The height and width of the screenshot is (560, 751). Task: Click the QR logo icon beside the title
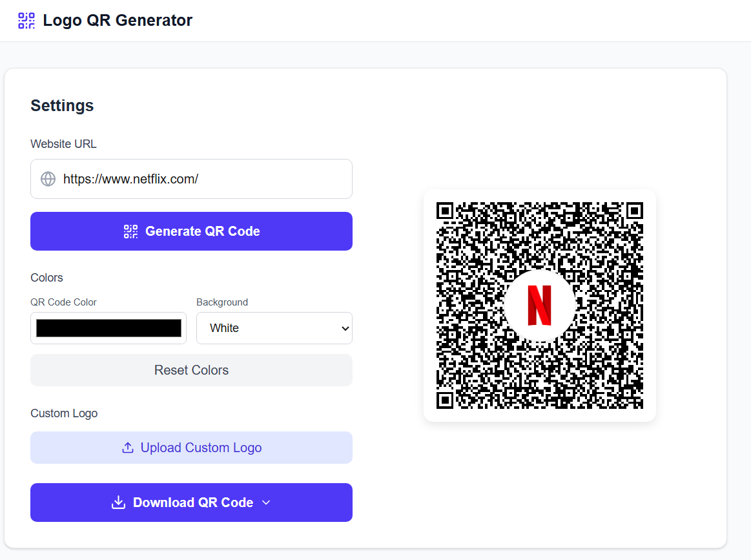[x=26, y=21]
